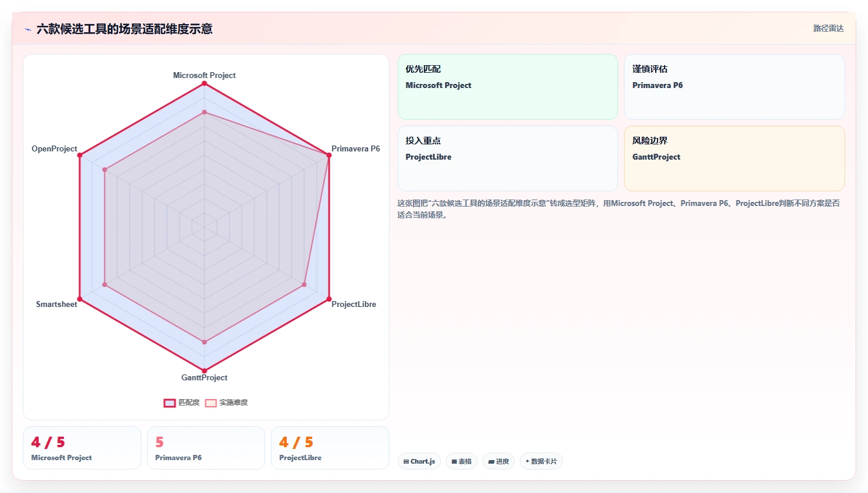This screenshot has height=493, width=868.
Task: Open the 谨慎评估 Primavera P6 card
Action: tap(734, 87)
